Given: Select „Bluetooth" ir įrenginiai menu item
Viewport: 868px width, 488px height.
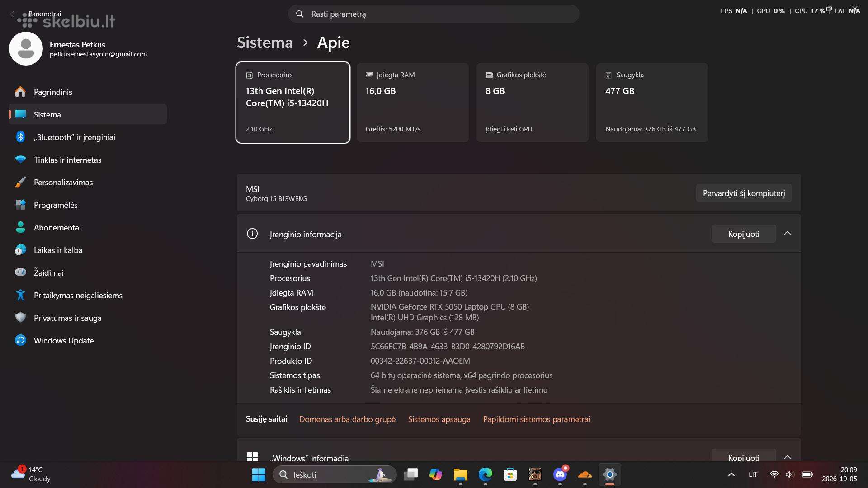Looking at the screenshot, I should (88, 137).
